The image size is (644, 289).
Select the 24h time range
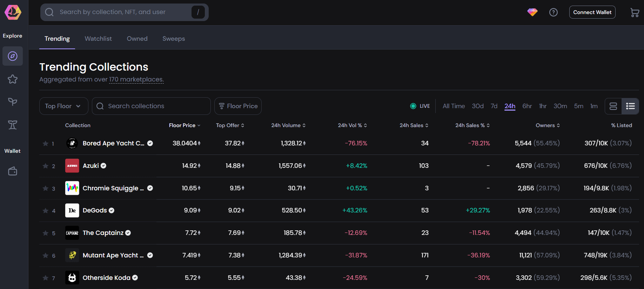510,106
